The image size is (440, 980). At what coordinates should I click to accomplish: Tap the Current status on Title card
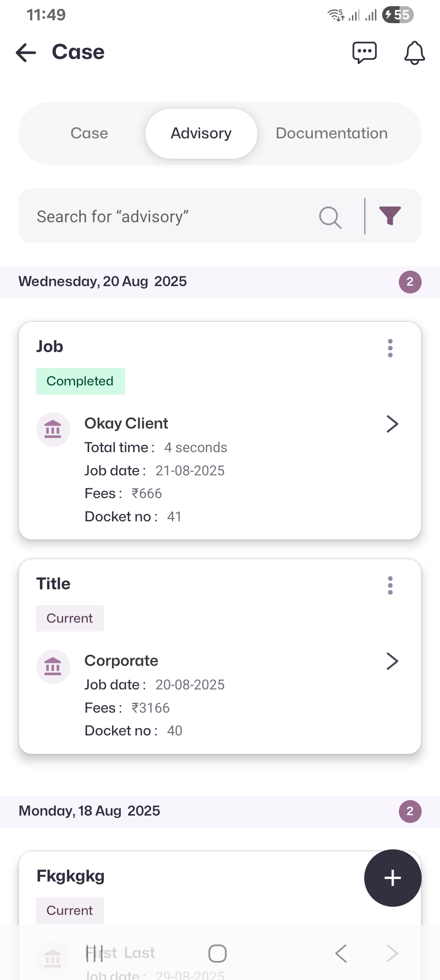click(70, 619)
